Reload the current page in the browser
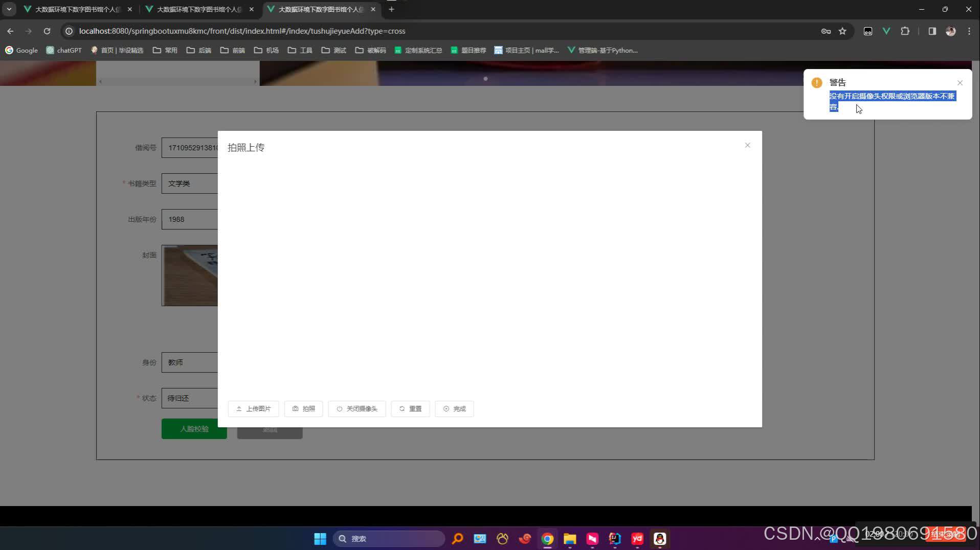980x550 pixels. point(47,31)
